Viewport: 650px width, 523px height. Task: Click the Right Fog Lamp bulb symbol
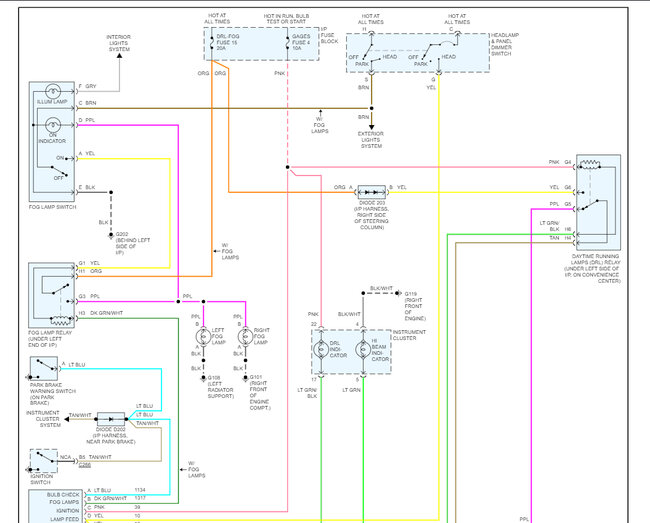[x=245, y=337]
